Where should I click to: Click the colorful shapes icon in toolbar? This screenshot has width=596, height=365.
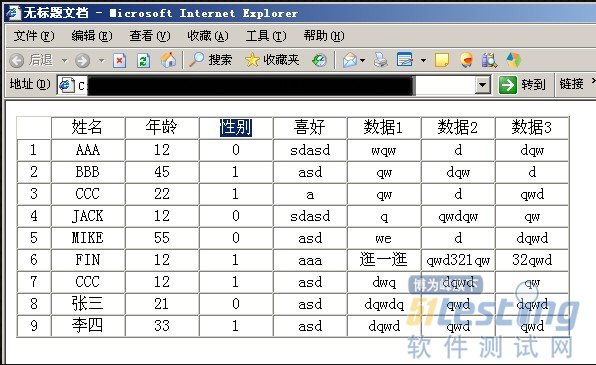514,60
